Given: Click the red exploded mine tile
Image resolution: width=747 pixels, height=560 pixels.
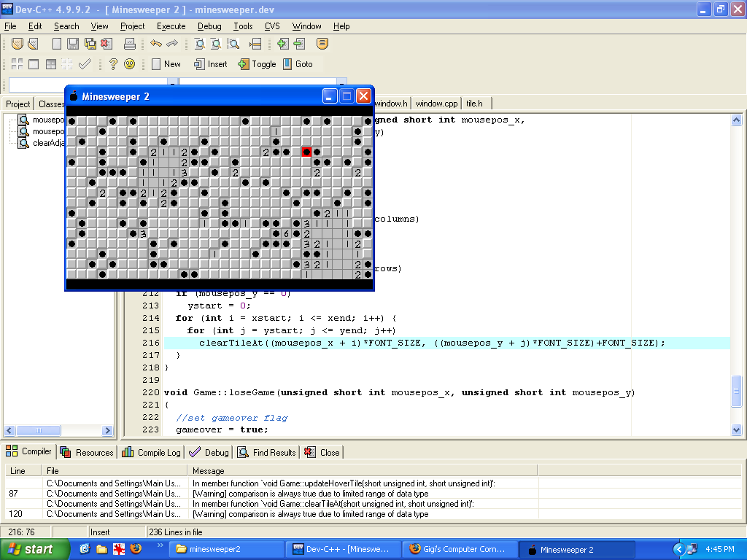Looking at the screenshot, I should (x=306, y=152).
